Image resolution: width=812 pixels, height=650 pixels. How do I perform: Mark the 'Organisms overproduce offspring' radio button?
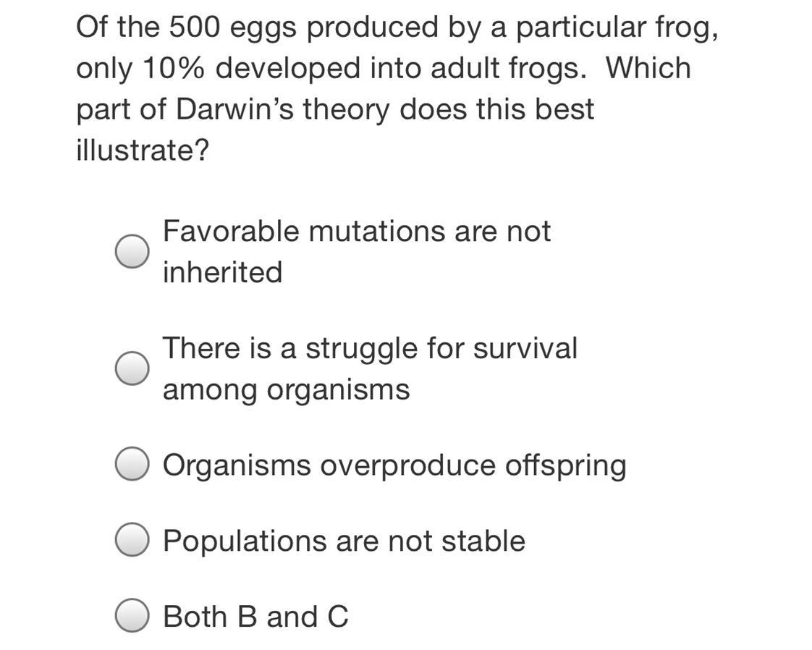[132, 463]
